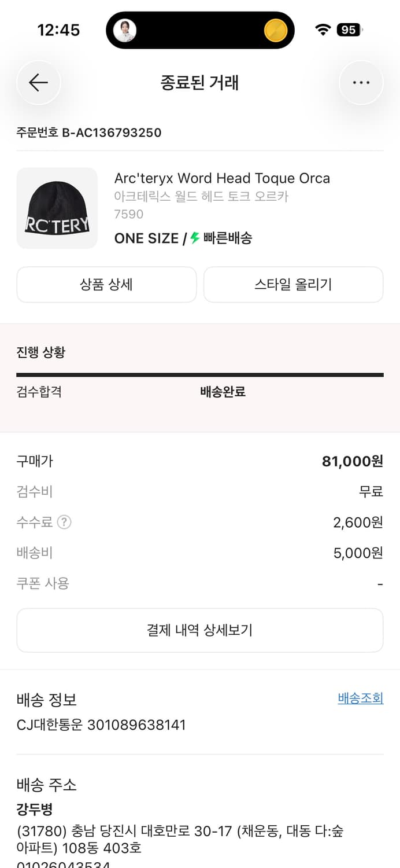
Task: Click the Arc'teryx beanie product thumbnail
Action: tap(57, 208)
